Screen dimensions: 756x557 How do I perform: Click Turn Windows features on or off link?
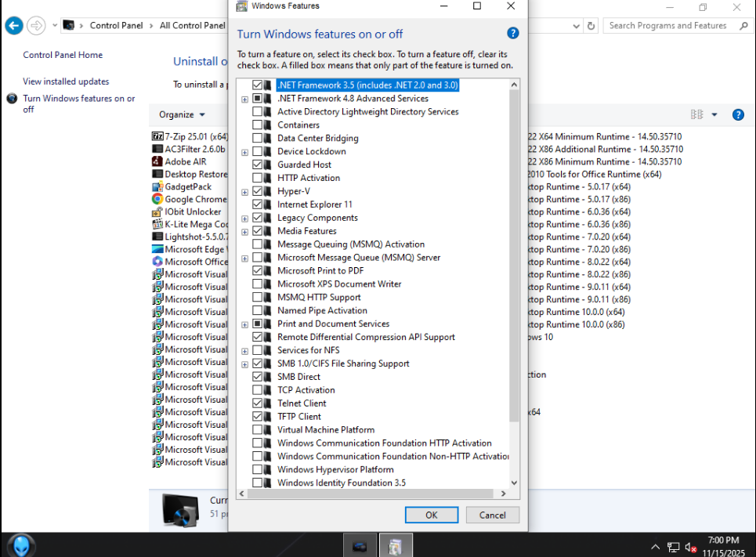[x=78, y=103]
